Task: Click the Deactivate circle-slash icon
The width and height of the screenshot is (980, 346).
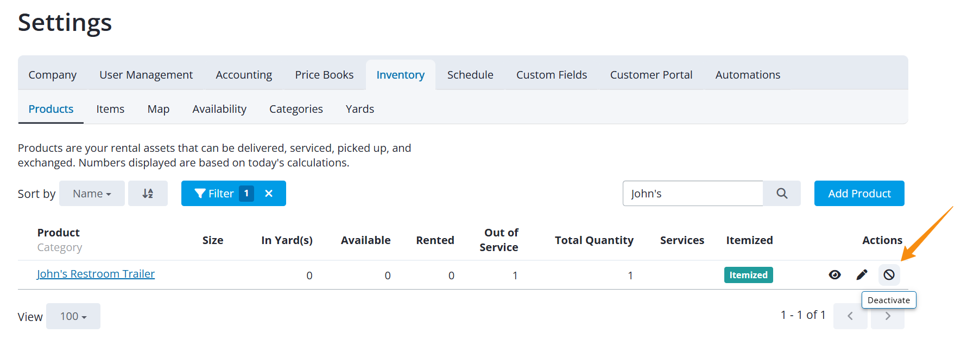Action: 889,275
